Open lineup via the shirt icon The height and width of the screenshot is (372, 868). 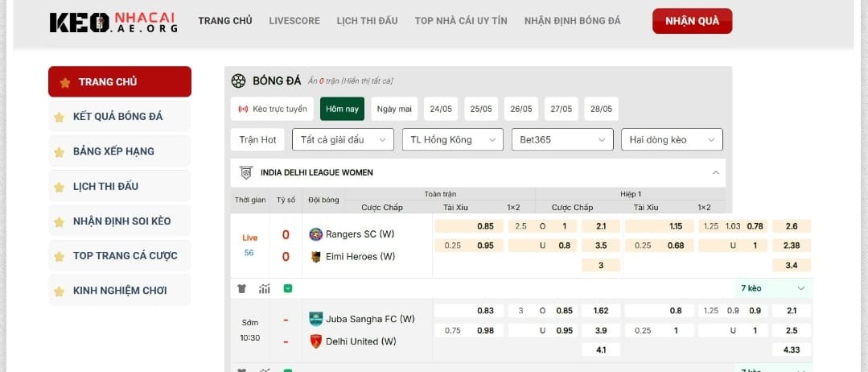tap(241, 288)
